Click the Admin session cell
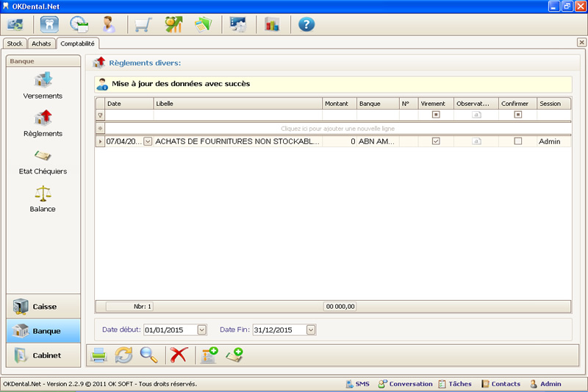The image size is (588, 392). point(554,141)
